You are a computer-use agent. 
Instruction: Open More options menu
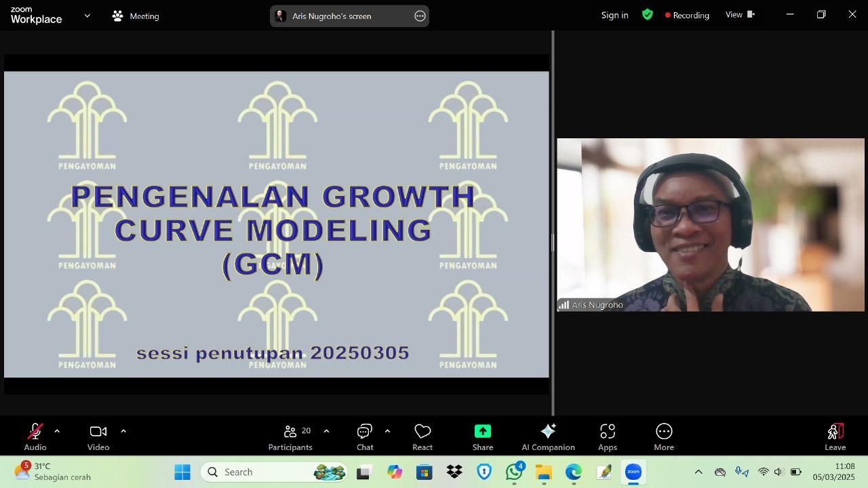click(664, 436)
